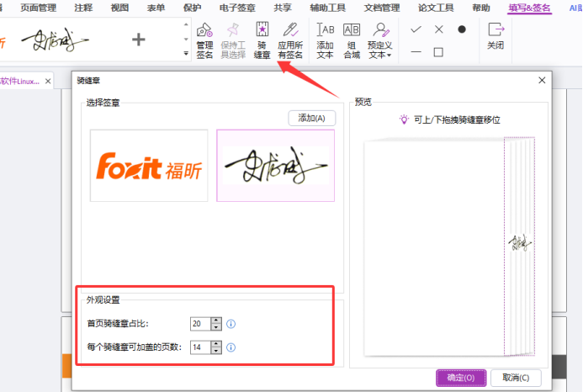Viewport: 583px width, 392px height.
Task: Show info for 每个骑缝章可加盖的页数
Action: pos(231,347)
